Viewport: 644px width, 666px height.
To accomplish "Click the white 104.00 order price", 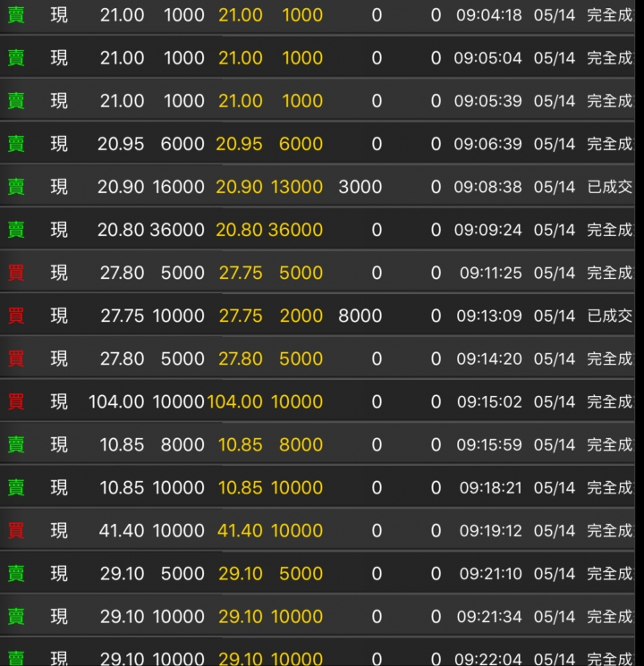I will 116,401.
